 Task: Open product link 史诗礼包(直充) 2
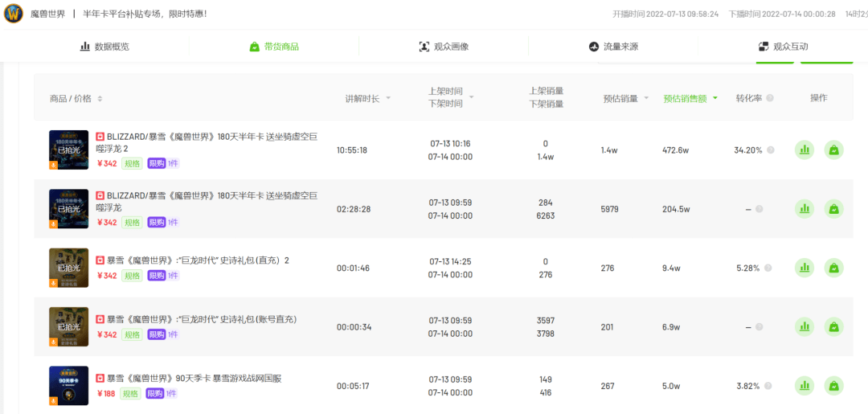[x=198, y=260]
